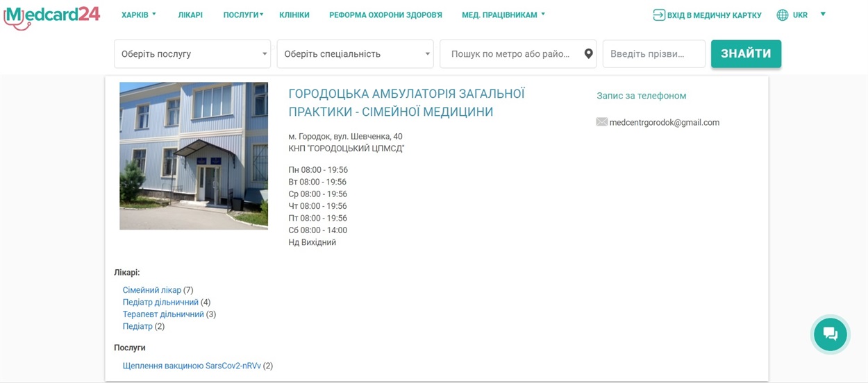Click the address м. Городок, вул. Шевченка, 40
Image resolution: width=868 pixels, height=383 pixels.
coord(345,137)
